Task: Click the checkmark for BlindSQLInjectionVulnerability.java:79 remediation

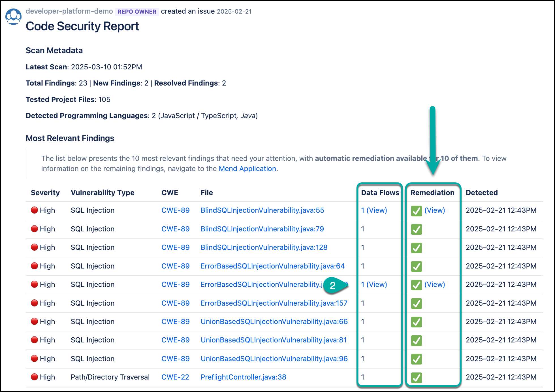Action: coord(416,229)
